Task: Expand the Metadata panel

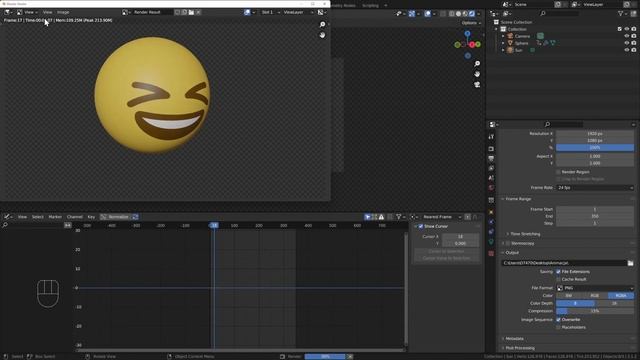Action: click(x=514, y=339)
